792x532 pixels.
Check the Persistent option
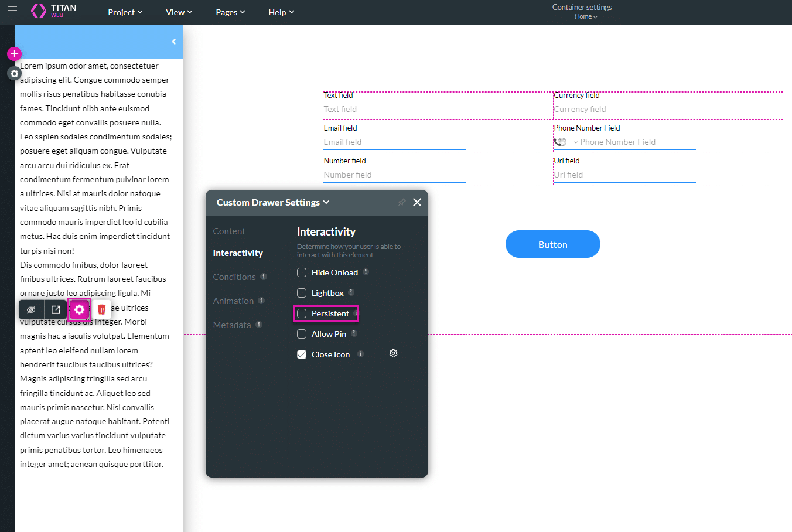pos(302,313)
